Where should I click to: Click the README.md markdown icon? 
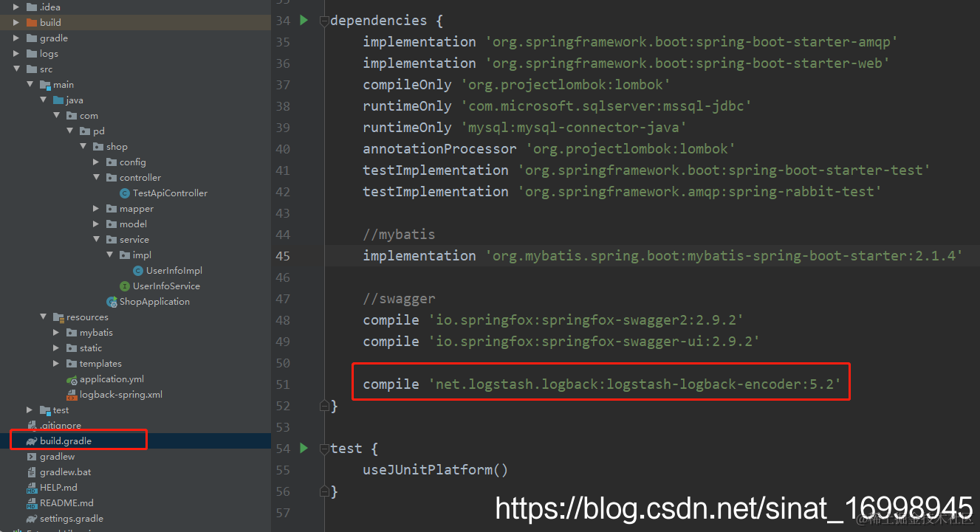click(32, 503)
